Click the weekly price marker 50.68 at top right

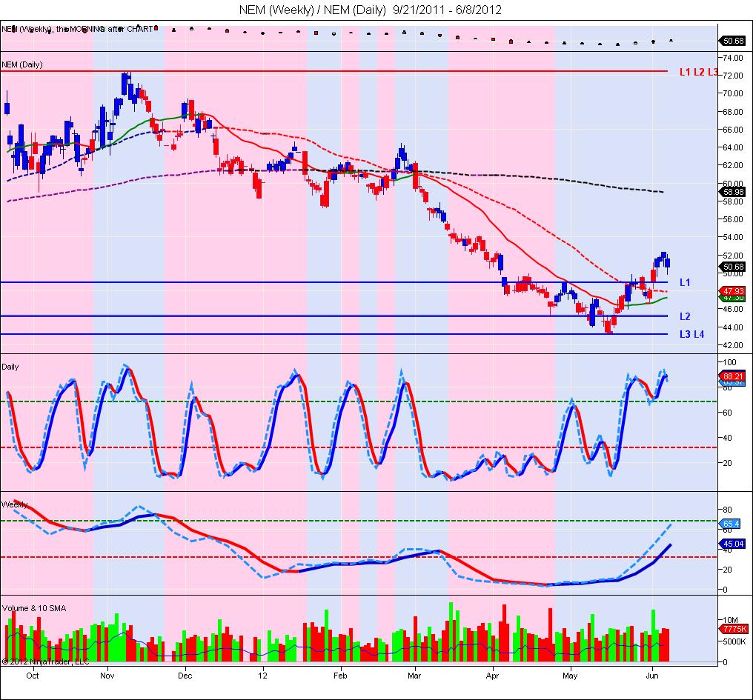733,41
